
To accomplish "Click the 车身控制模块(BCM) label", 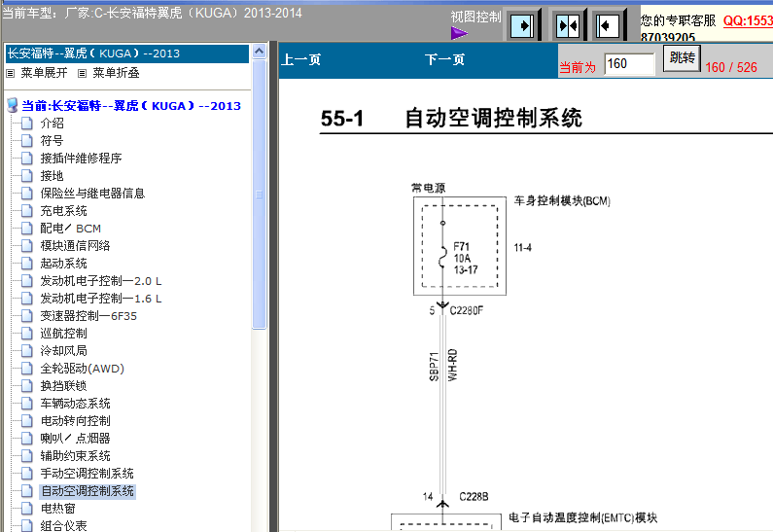I will click(x=562, y=200).
